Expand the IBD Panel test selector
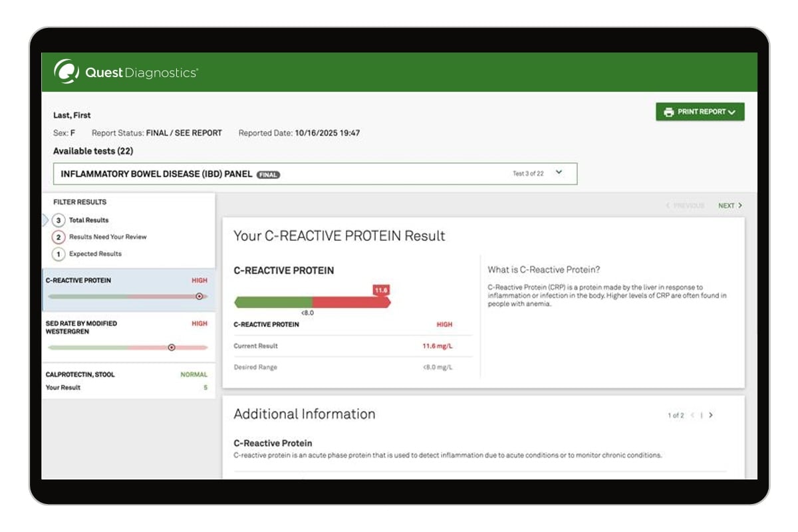Viewport: 798px width, 532px height. click(315, 174)
